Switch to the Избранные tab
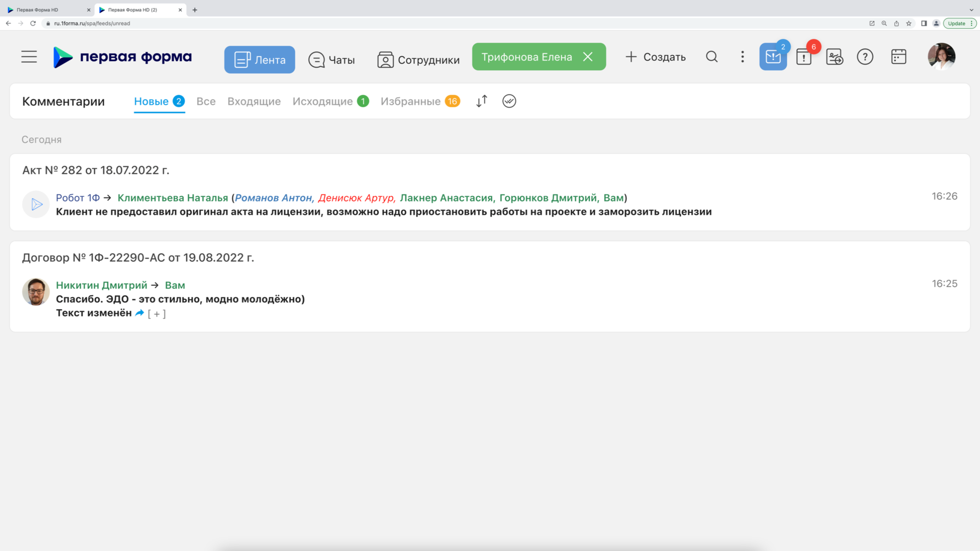Viewport: 980px width, 551px height. [410, 101]
